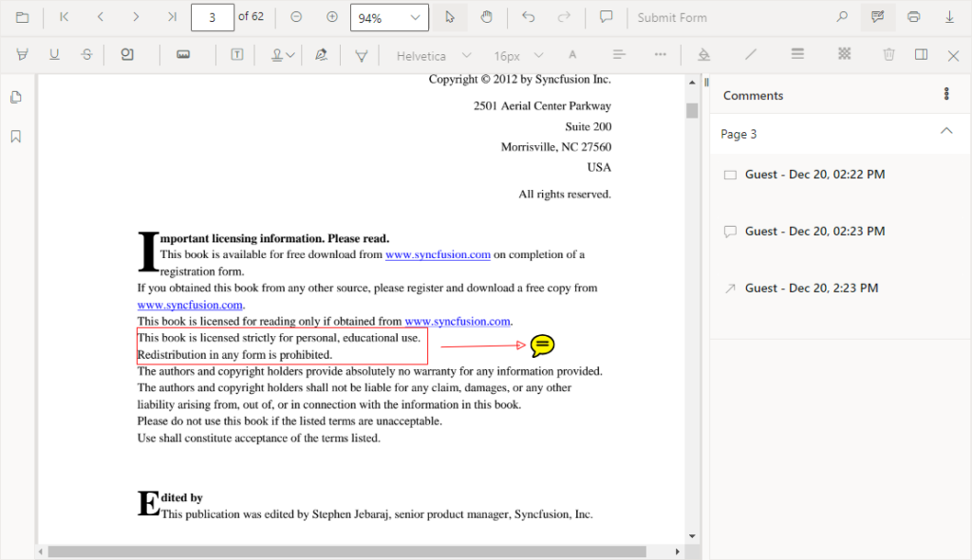This screenshot has width=972, height=560.
Task: Click vertical scrollbar up arrow
Action: coord(692,82)
